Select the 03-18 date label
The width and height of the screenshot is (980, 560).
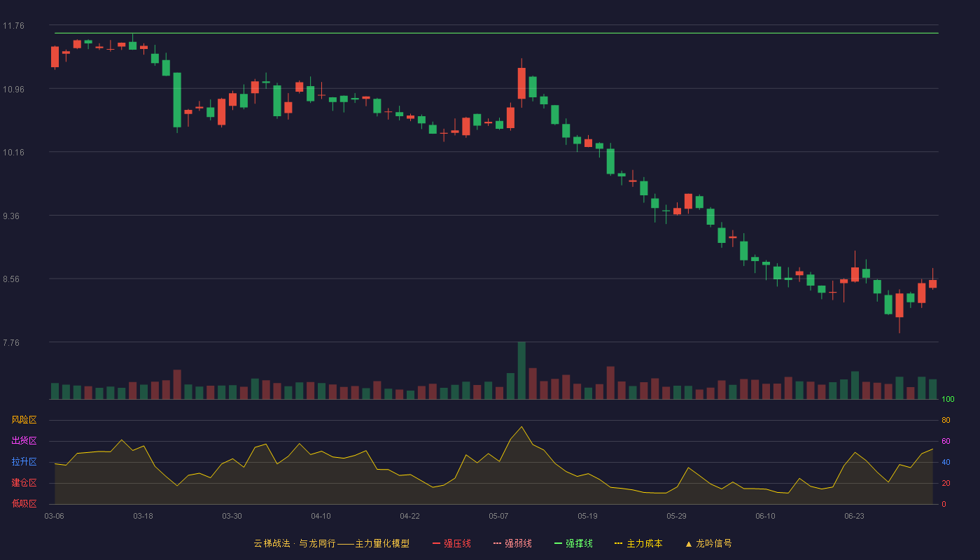point(143,516)
